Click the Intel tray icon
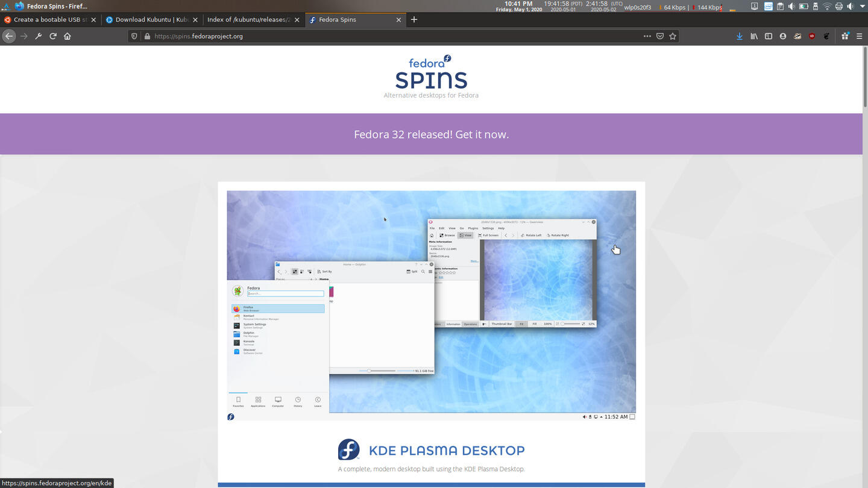The width and height of the screenshot is (868, 488). click(x=769, y=7)
